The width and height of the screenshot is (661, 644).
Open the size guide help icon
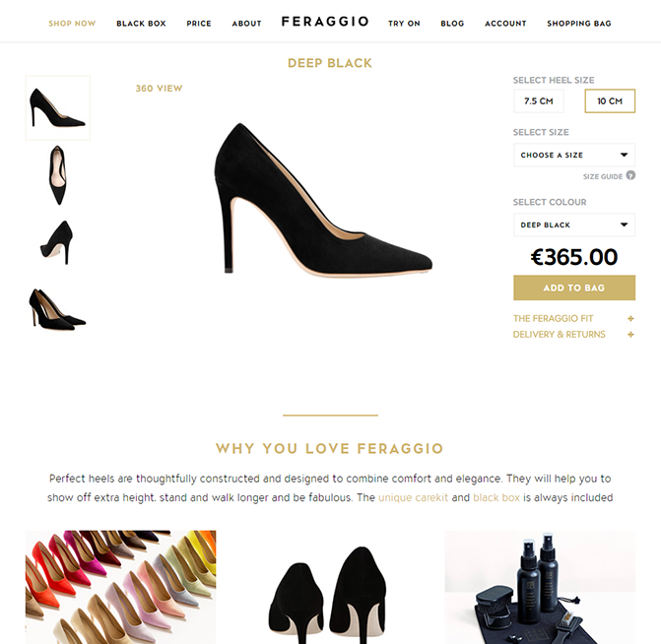tap(630, 175)
